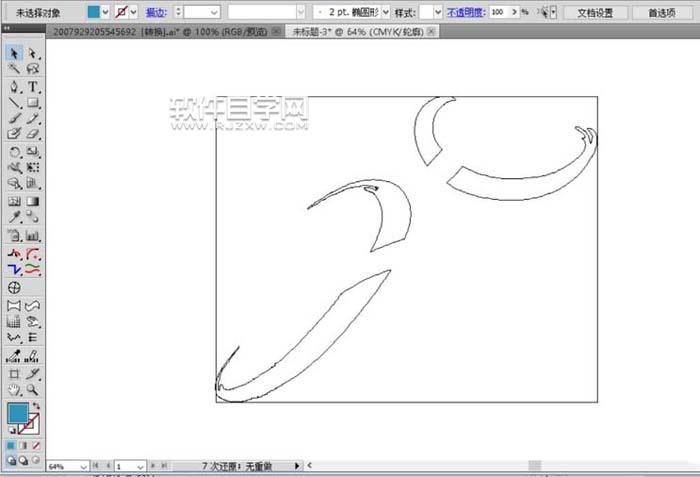Select the Artboard tool
This screenshot has width=700, height=477.
(x=14, y=374)
